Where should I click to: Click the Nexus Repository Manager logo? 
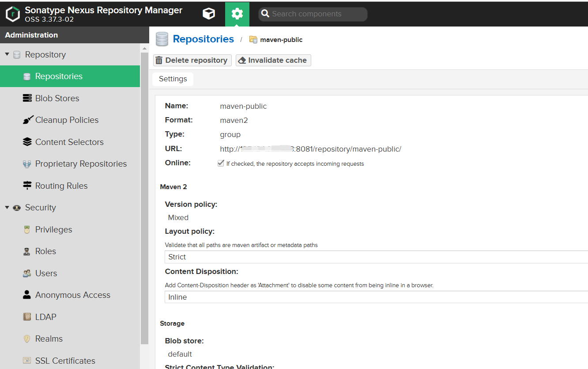(13, 14)
